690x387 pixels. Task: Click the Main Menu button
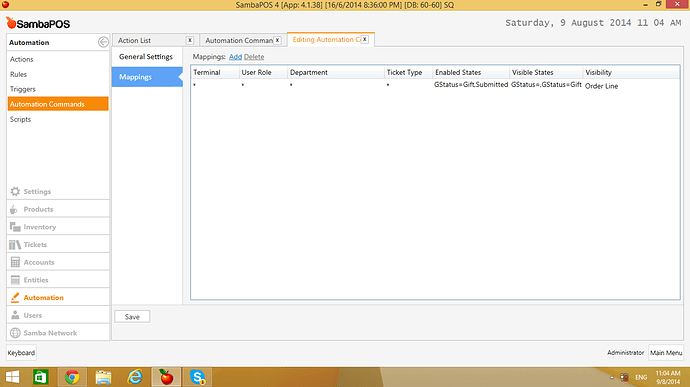tap(666, 353)
